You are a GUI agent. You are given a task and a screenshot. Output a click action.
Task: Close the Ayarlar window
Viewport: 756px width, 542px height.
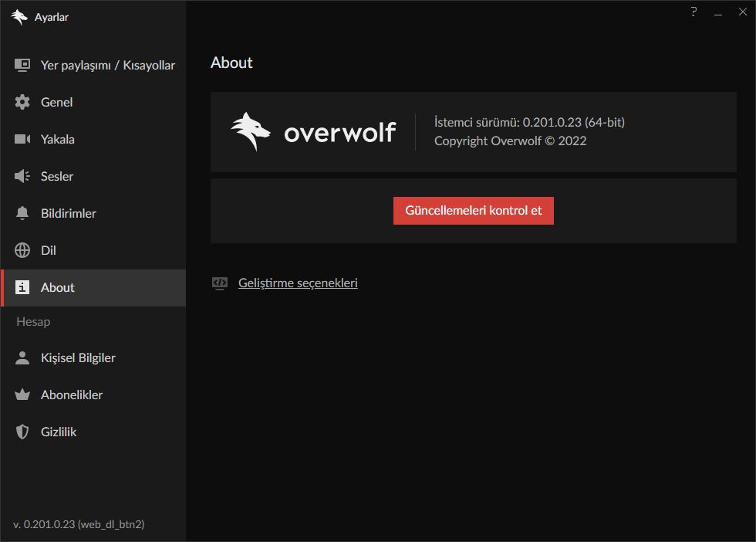coord(743,12)
